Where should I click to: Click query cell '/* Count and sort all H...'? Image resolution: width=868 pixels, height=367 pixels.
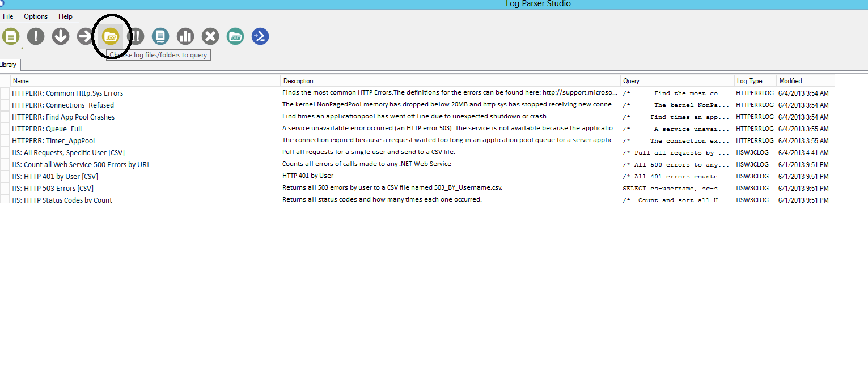[676, 200]
